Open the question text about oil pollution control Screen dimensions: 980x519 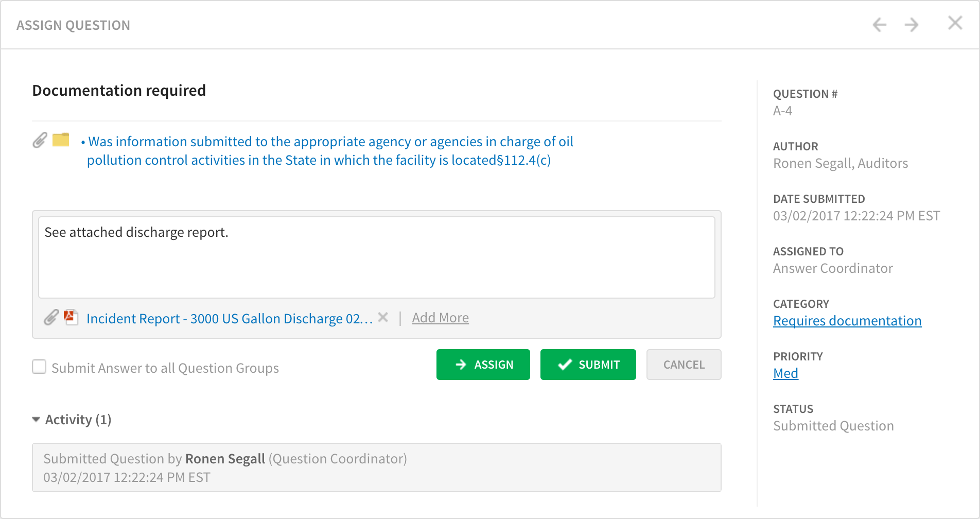pos(329,150)
